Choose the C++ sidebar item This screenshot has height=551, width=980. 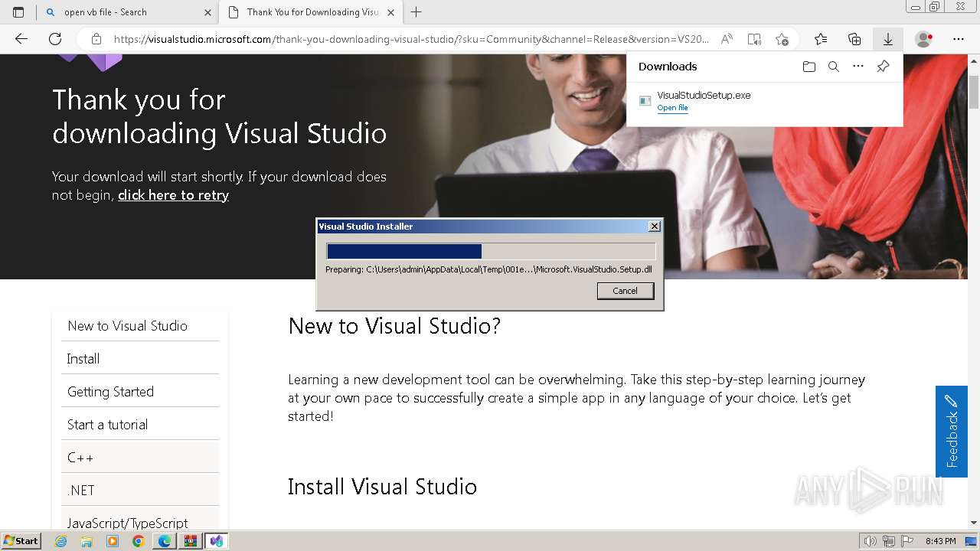(140, 458)
